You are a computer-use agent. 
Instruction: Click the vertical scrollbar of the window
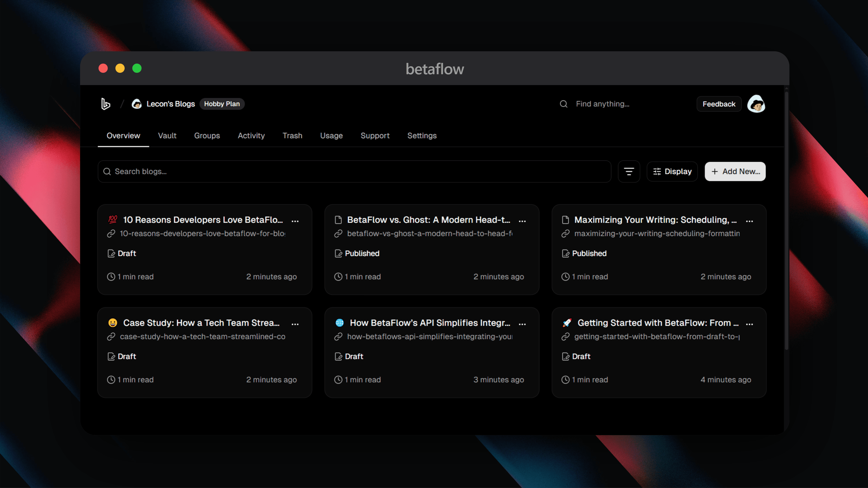coord(787,221)
